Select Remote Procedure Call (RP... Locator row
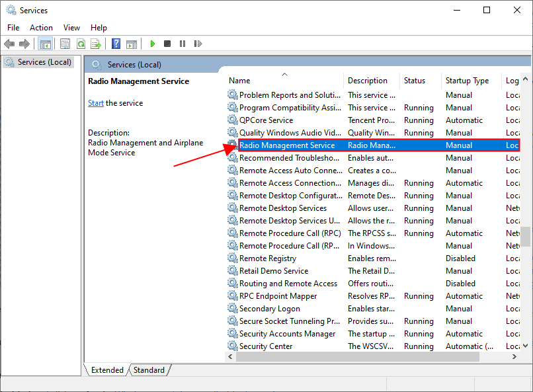 373,246
